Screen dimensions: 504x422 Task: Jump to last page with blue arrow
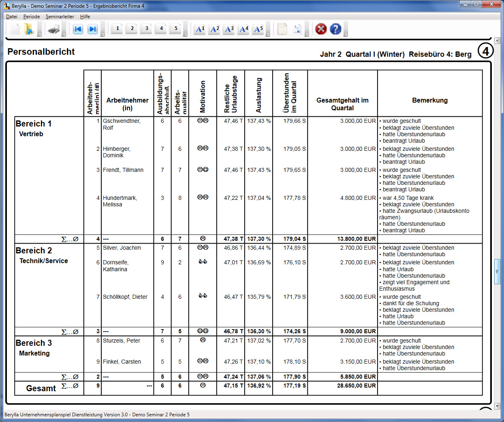(x=93, y=29)
